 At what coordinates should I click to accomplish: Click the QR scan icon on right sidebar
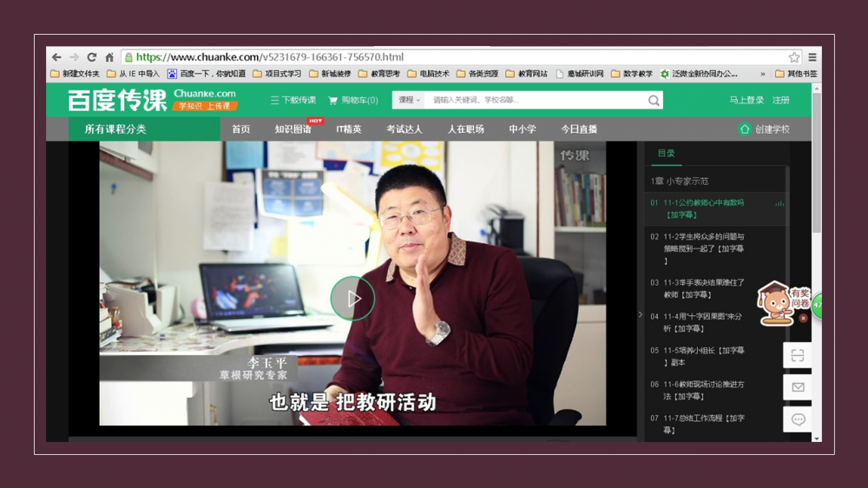798,355
